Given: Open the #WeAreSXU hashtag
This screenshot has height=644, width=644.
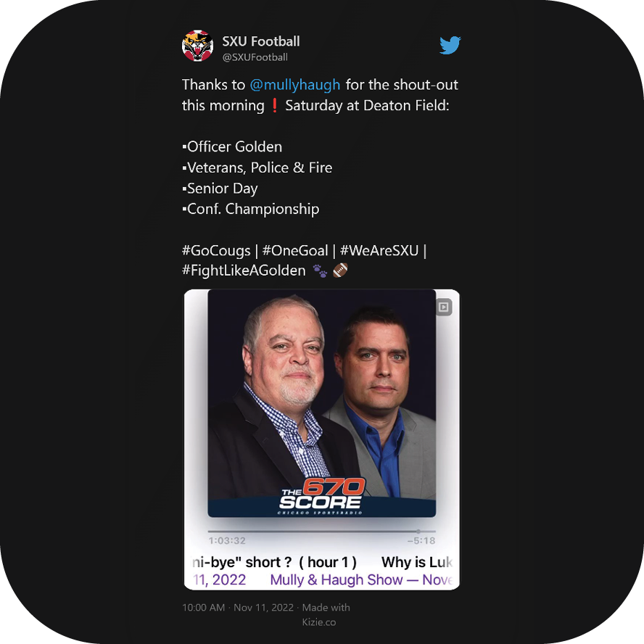Looking at the screenshot, I should pyautogui.click(x=379, y=250).
